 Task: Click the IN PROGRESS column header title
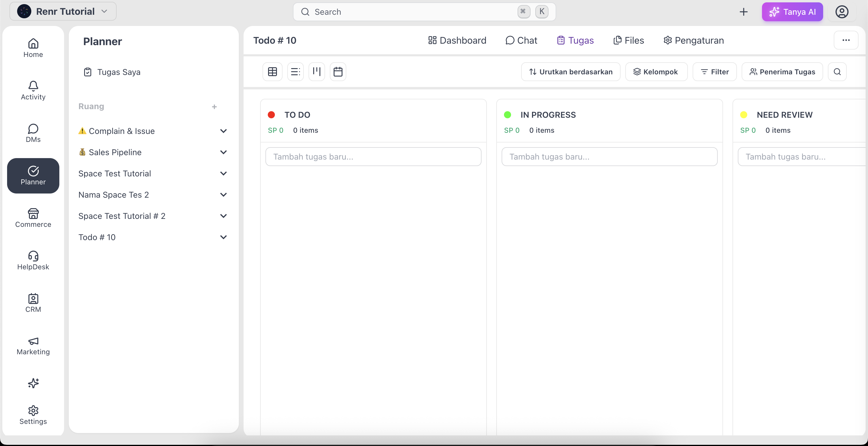[548, 115]
